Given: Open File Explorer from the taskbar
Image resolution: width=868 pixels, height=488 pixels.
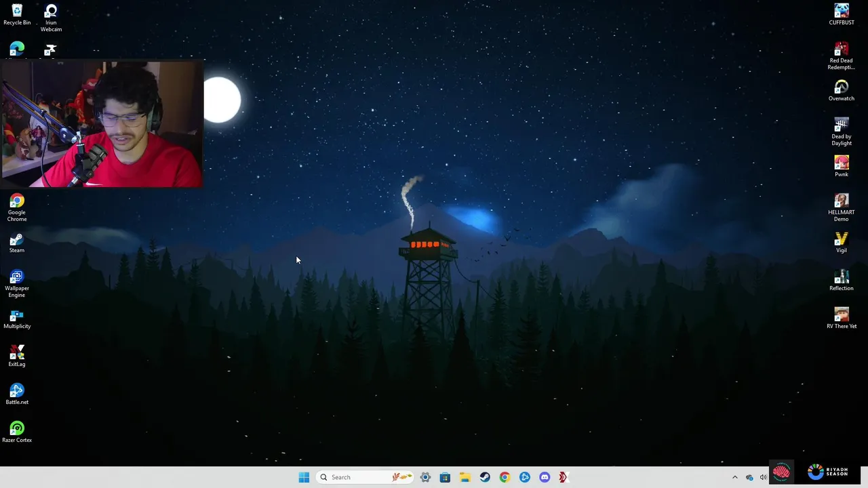Looking at the screenshot, I should pos(465,477).
